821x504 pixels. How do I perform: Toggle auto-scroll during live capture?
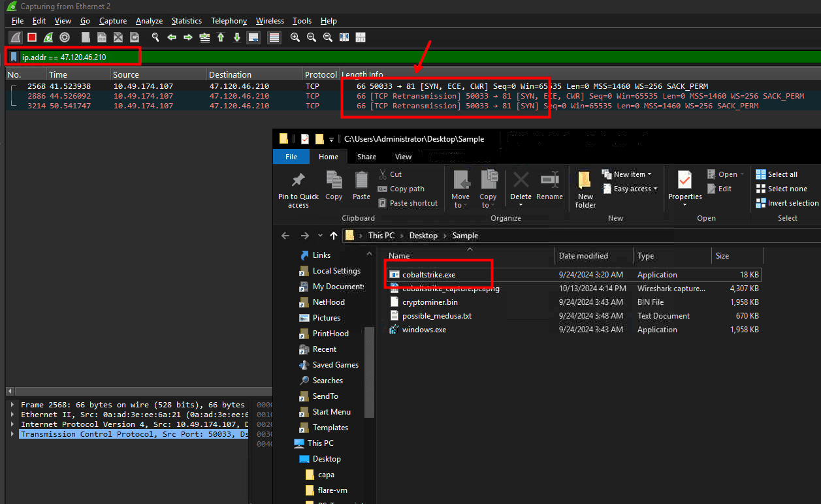click(x=253, y=37)
